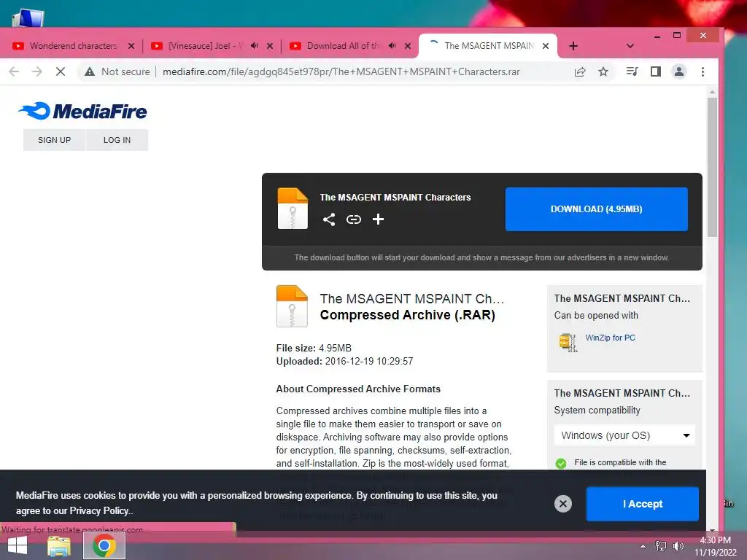
Task: Click the archive file icon beside Compressed Archive heading
Action: point(292,306)
